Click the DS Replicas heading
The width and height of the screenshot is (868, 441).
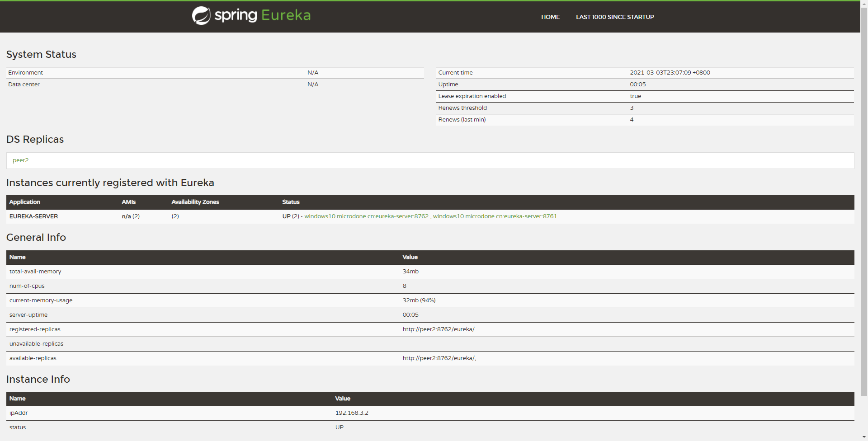coord(35,139)
